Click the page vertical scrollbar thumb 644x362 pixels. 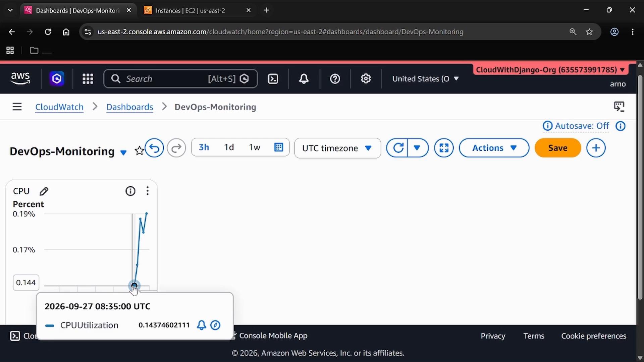[x=640, y=188]
